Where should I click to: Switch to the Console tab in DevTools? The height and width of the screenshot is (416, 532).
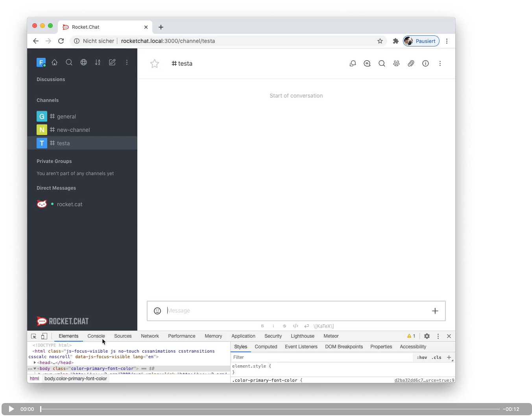coord(96,336)
